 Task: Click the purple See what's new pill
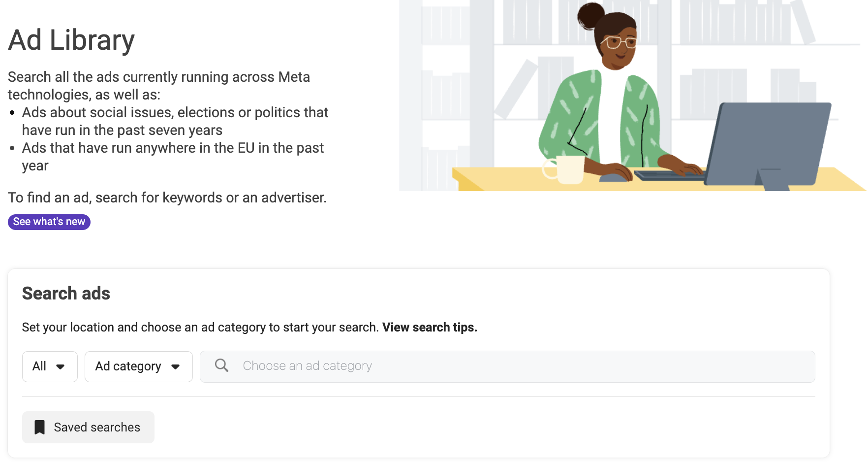[x=49, y=222]
